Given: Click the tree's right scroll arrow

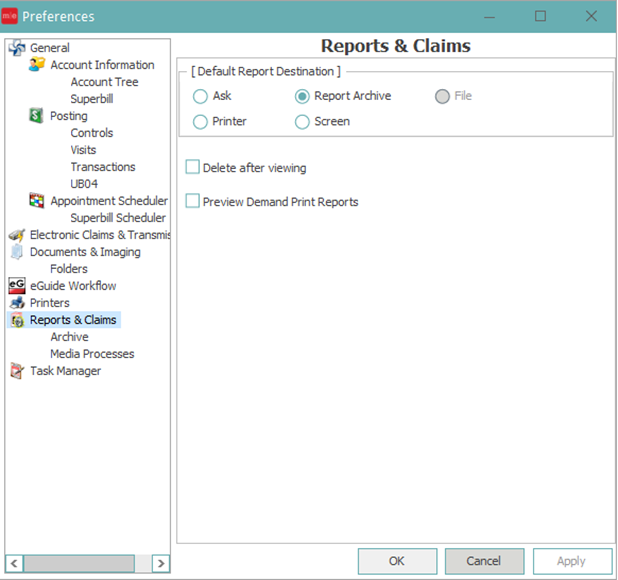Looking at the screenshot, I should 160,564.
